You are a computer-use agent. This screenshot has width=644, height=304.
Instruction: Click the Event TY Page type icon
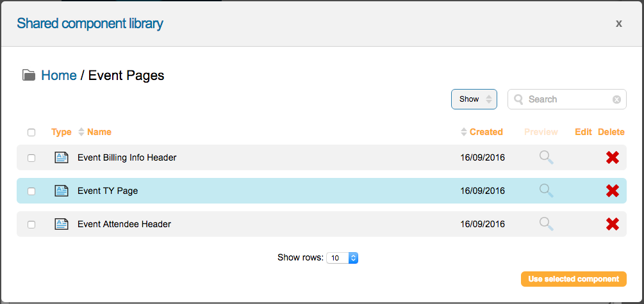click(x=62, y=191)
